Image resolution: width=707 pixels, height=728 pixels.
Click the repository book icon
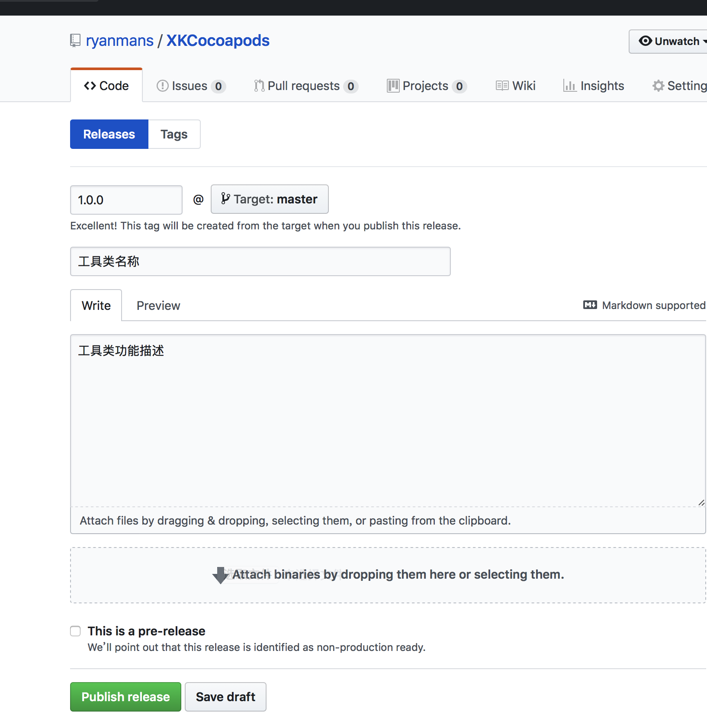75,41
